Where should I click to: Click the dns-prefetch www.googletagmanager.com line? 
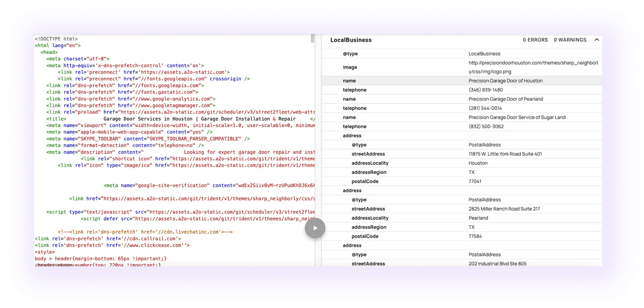click(131, 106)
